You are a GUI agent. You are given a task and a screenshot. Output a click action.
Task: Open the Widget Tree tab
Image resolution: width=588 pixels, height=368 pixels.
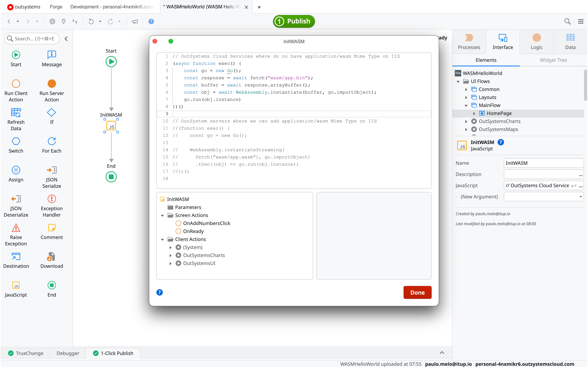click(553, 60)
